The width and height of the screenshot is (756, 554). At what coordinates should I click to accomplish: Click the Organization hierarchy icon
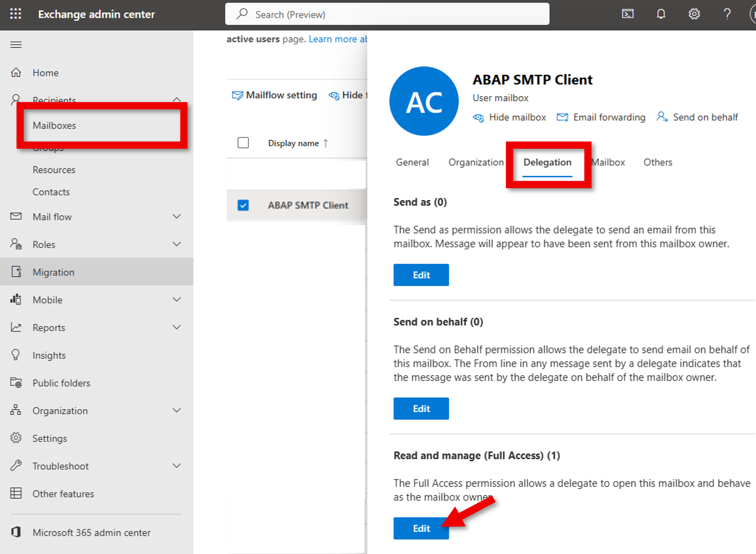15,410
